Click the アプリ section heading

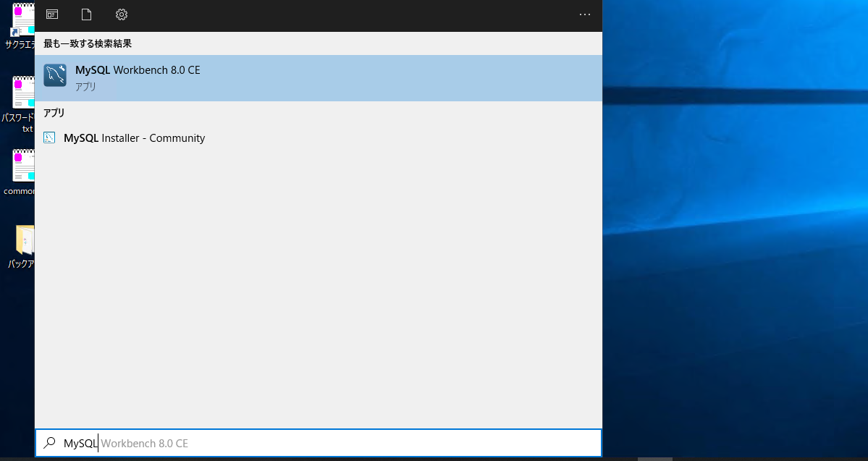click(54, 113)
